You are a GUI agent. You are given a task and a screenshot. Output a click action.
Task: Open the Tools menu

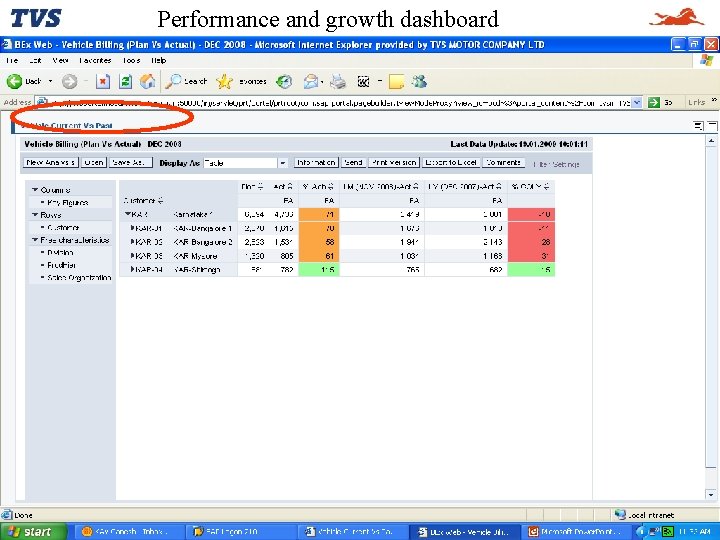click(x=131, y=60)
